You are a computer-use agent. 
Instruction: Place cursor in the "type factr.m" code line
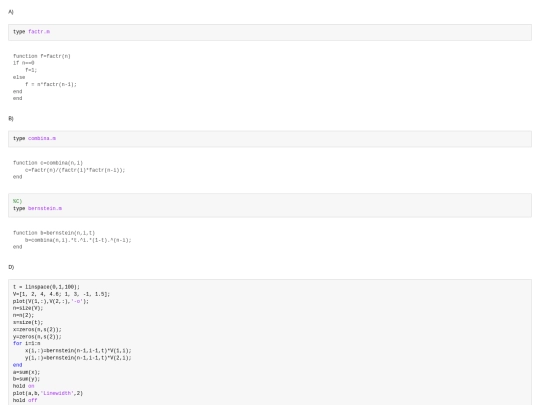(31, 32)
